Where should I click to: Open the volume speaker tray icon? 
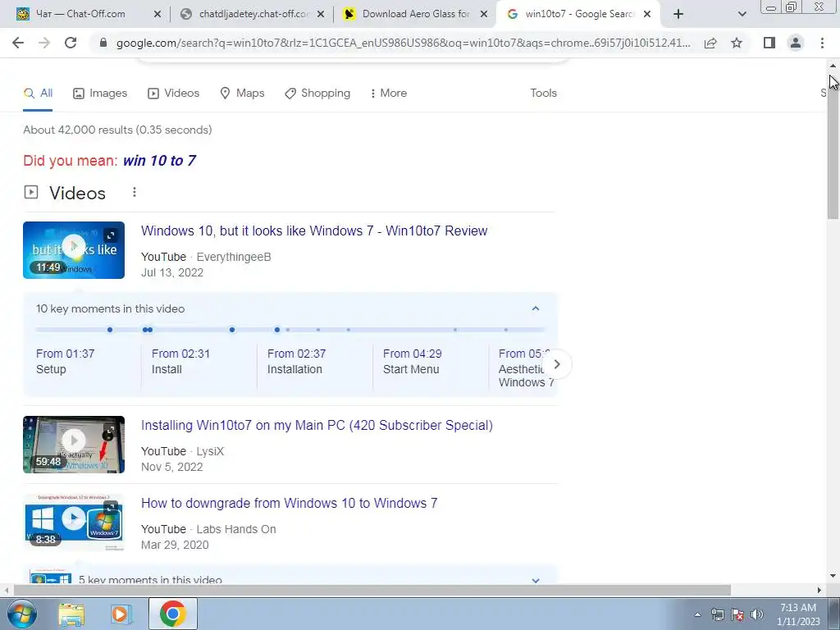(x=756, y=614)
